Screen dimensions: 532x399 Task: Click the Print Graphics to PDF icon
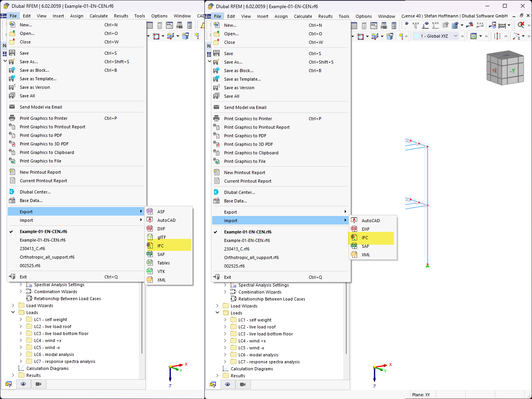[12, 135]
